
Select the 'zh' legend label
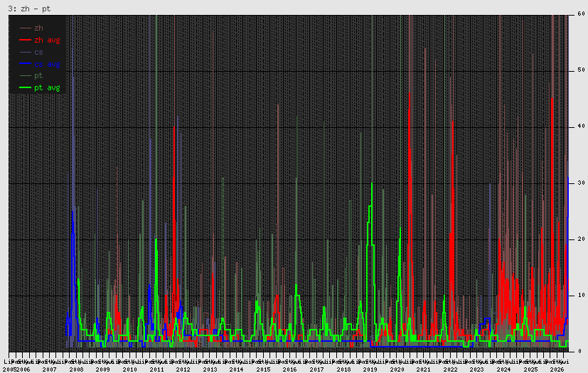38,28
